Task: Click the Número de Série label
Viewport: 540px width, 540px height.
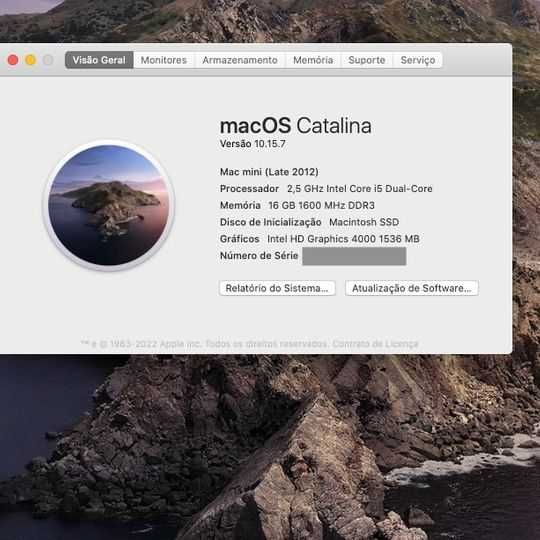Action: coord(259,256)
